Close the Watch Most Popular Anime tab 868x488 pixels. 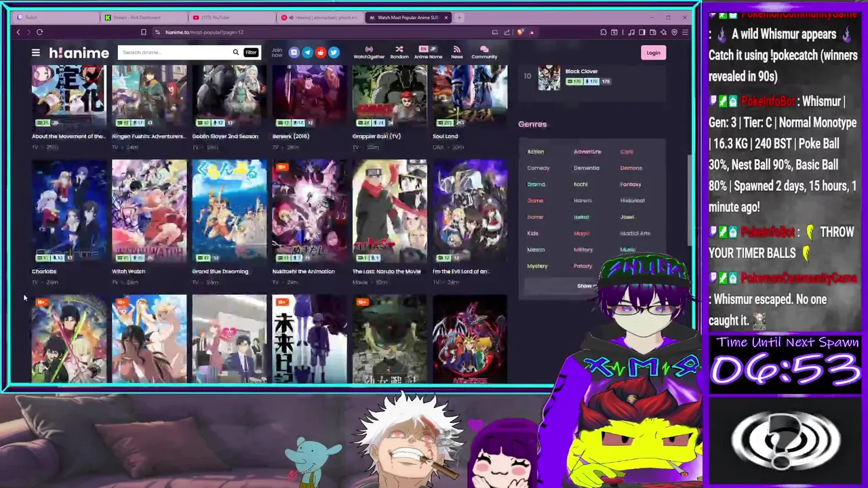pyautogui.click(x=446, y=18)
